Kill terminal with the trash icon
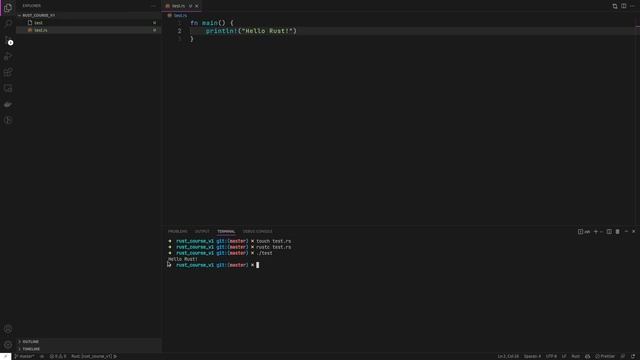The image size is (640, 360). coord(618,231)
